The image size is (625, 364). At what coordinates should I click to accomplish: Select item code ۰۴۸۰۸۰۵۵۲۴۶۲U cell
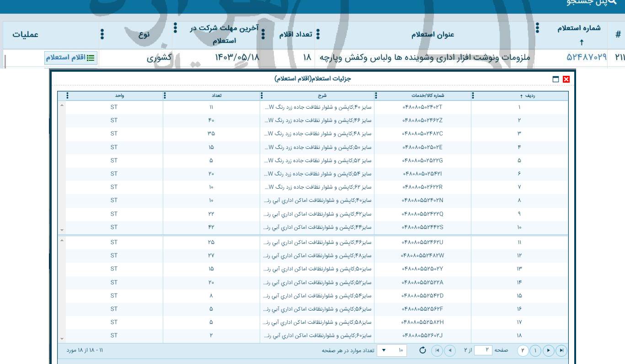(x=422, y=242)
